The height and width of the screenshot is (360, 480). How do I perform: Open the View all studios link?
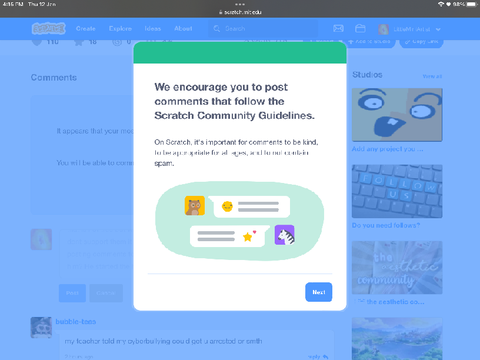[432, 76]
